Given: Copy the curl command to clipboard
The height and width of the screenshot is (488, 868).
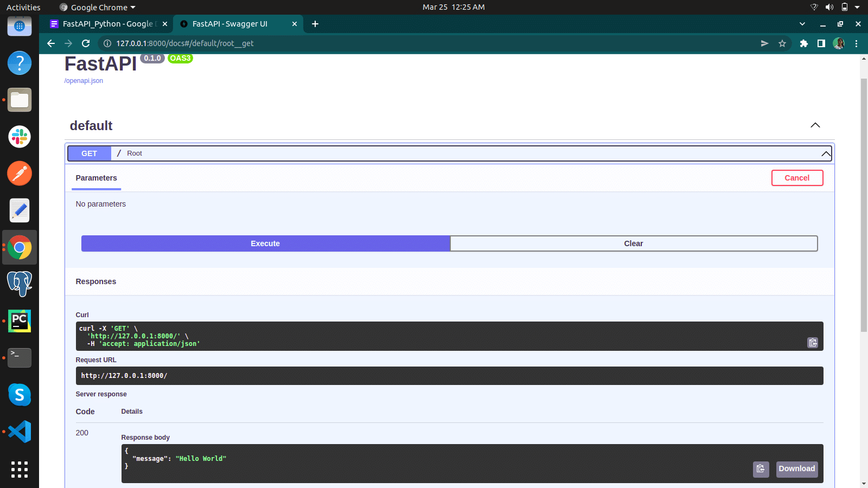Looking at the screenshot, I should pos(812,343).
